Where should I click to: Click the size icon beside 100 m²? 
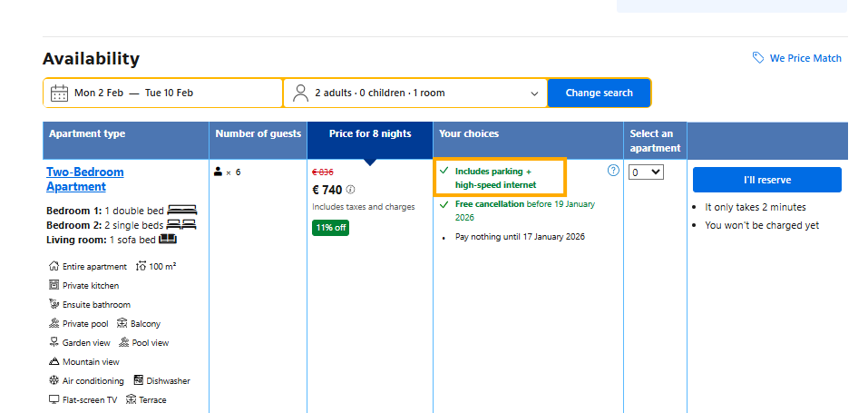tap(141, 266)
